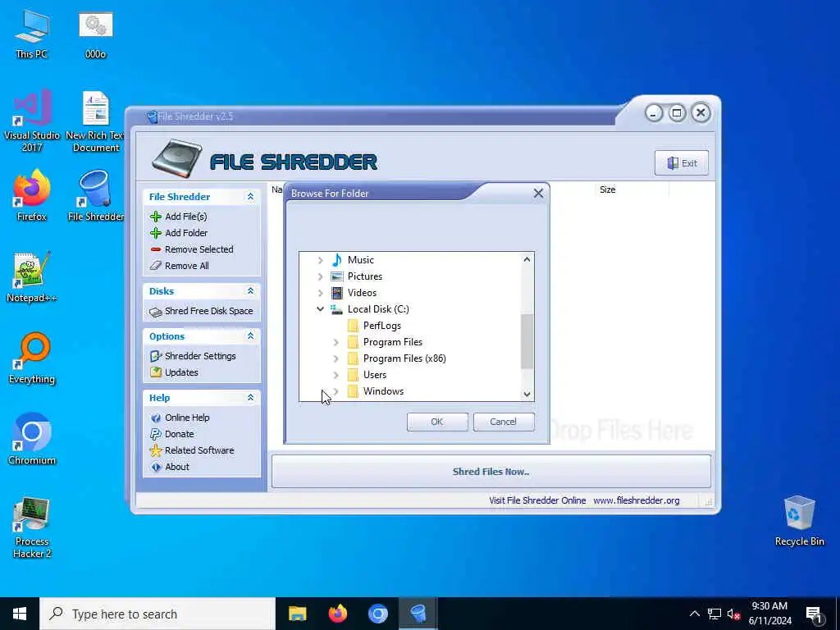
Task: Select the Videos folder icon in tree
Action: (x=336, y=293)
